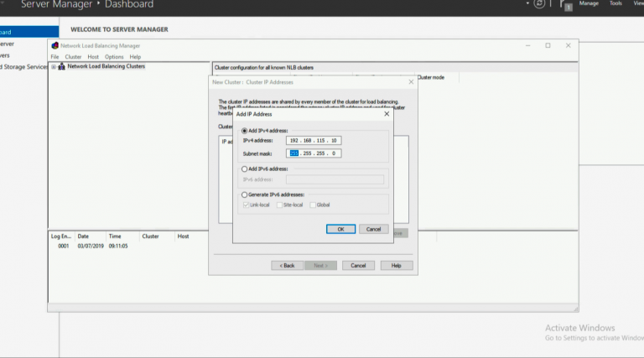Screen dimensions: 644x358
Task: Click Help in New Cluster wizard
Action: tap(397, 266)
